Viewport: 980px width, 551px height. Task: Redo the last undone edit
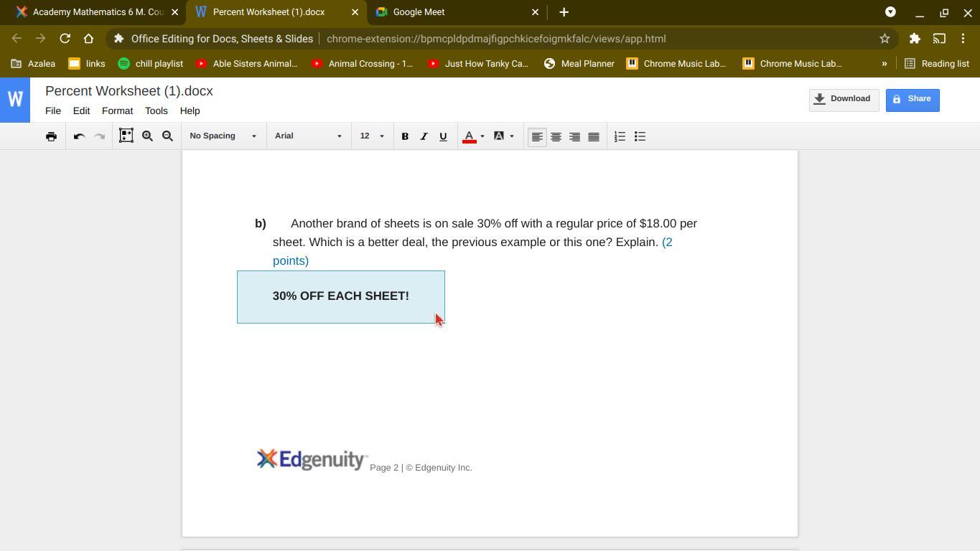[x=99, y=136]
